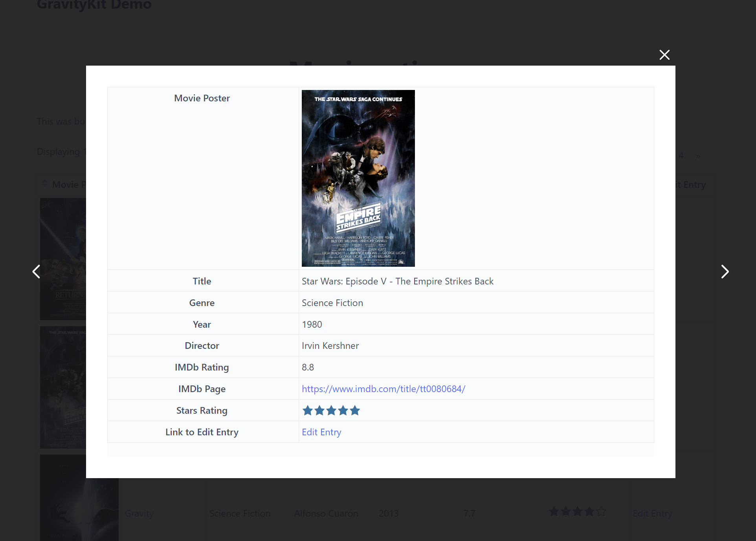The height and width of the screenshot is (541, 756).
Task: Click the Empire Strikes Back poster image
Action: click(358, 178)
